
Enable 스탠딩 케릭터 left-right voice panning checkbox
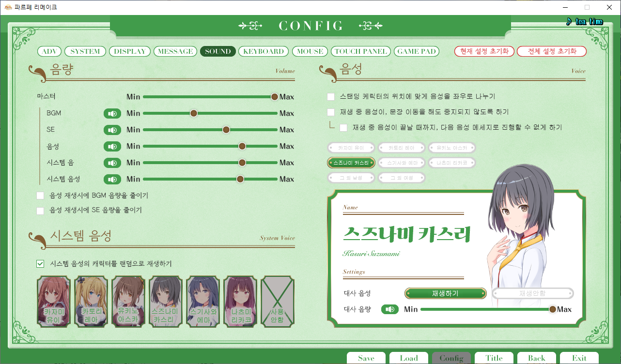click(331, 97)
